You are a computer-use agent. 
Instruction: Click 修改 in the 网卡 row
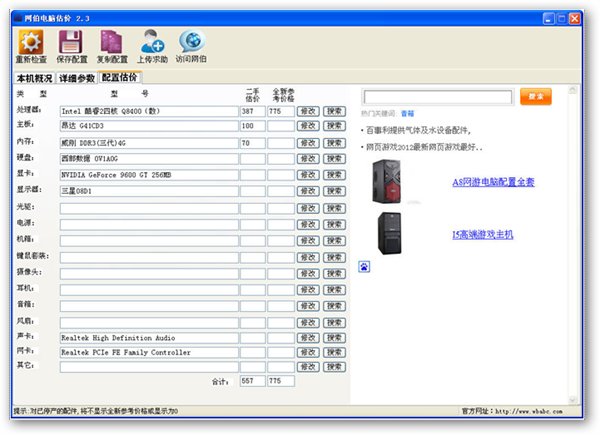click(308, 352)
